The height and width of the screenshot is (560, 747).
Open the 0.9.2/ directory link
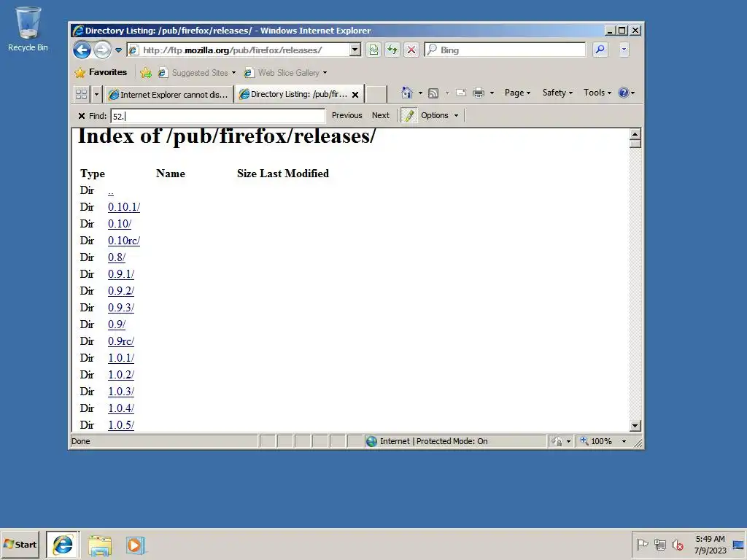pyautogui.click(x=121, y=291)
